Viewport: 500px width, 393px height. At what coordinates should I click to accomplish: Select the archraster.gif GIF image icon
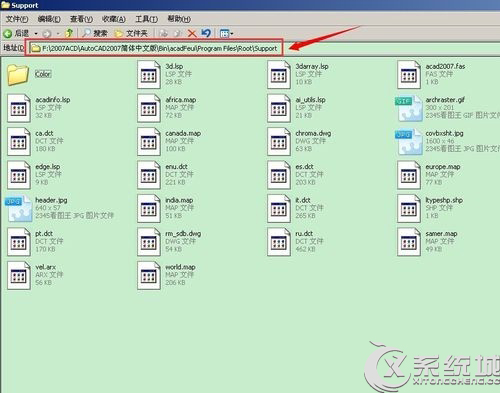(409, 108)
